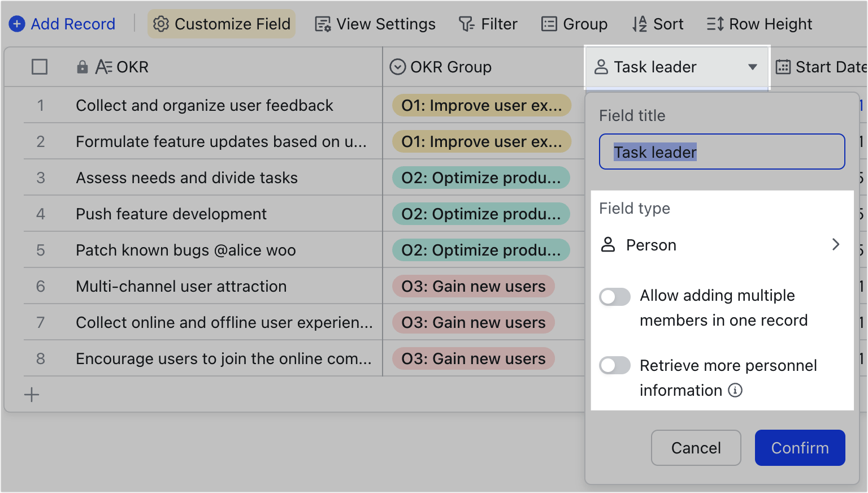Turn on Retrieve more personnel information toggle
The height and width of the screenshot is (493, 868).
point(615,365)
